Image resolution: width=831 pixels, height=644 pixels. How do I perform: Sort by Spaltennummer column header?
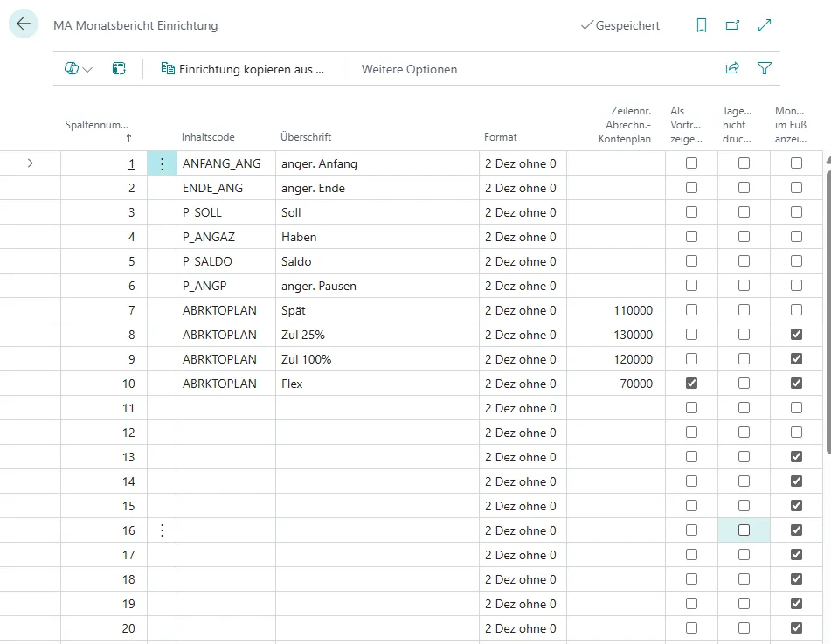pos(96,125)
